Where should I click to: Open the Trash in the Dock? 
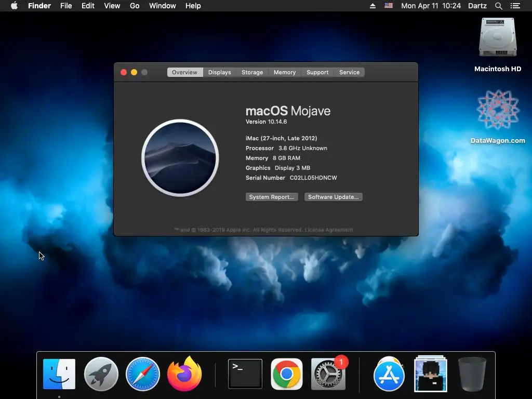472,374
